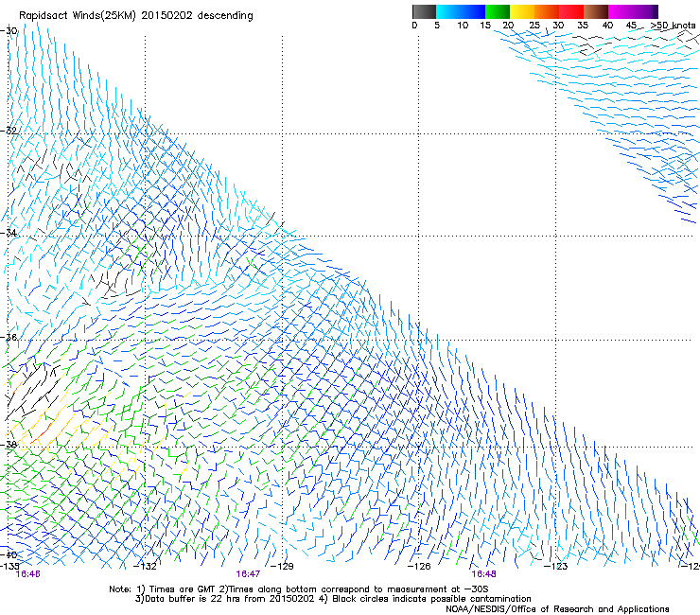Image resolution: width=700 pixels, height=615 pixels.
Task: Click the '-135' longitude axis label
Action: tap(9, 566)
